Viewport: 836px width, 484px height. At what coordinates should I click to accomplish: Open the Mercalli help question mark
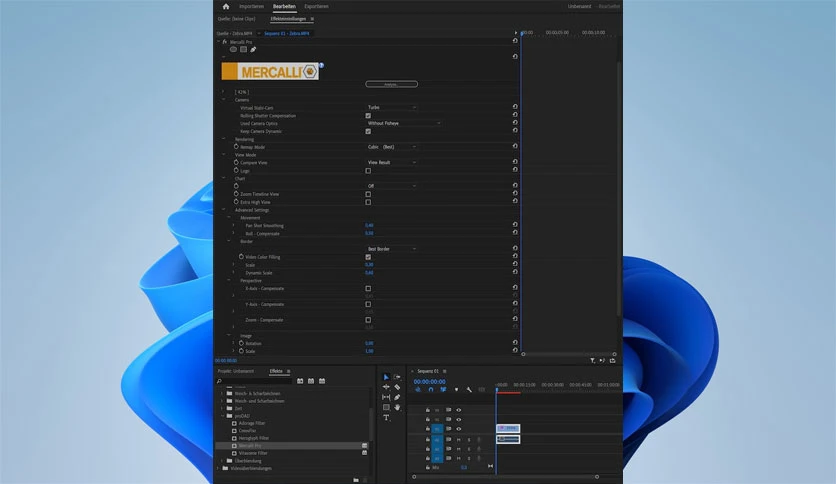pos(321,66)
